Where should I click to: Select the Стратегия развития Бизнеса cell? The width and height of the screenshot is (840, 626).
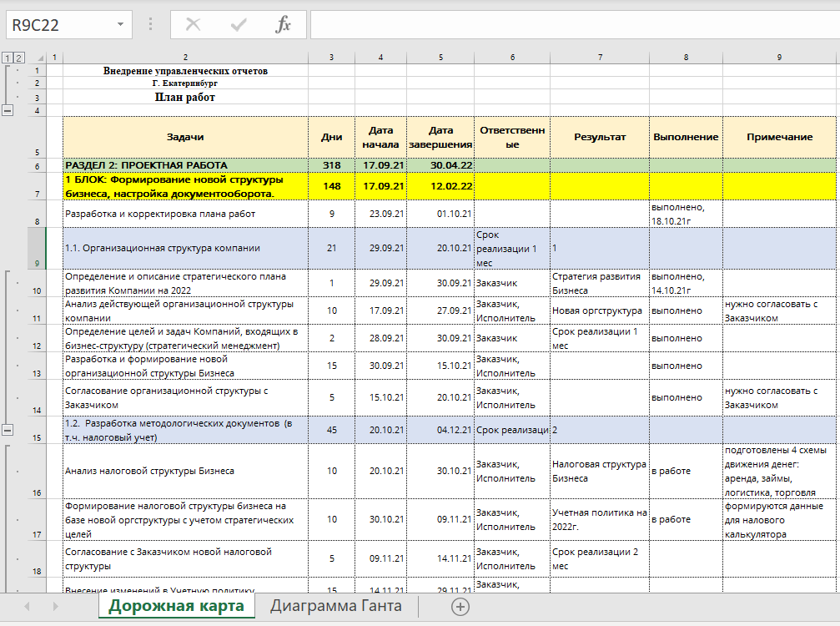click(x=600, y=283)
